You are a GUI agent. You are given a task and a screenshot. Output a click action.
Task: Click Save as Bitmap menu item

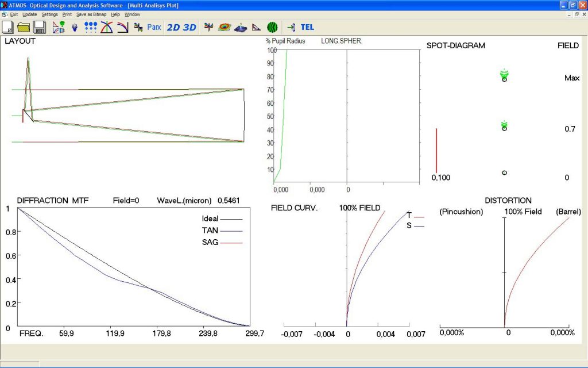(x=92, y=14)
